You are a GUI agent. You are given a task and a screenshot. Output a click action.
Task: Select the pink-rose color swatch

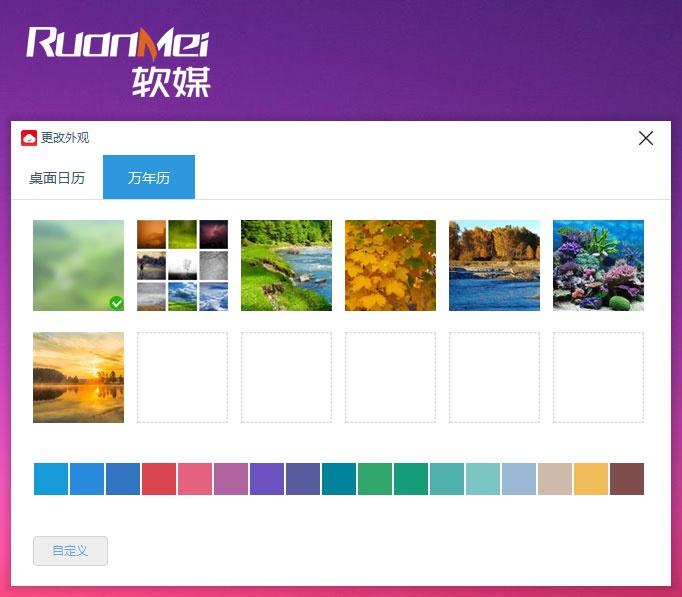coord(195,479)
